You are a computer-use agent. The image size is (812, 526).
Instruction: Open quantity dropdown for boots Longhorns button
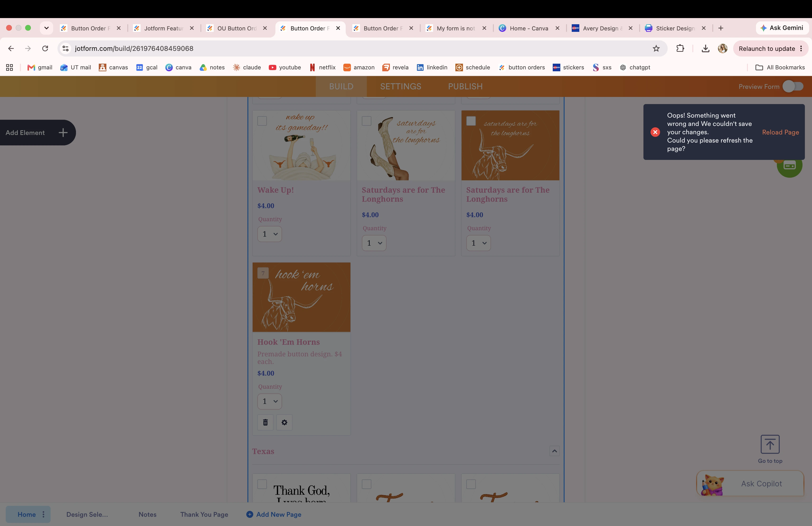click(x=374, y=243)
